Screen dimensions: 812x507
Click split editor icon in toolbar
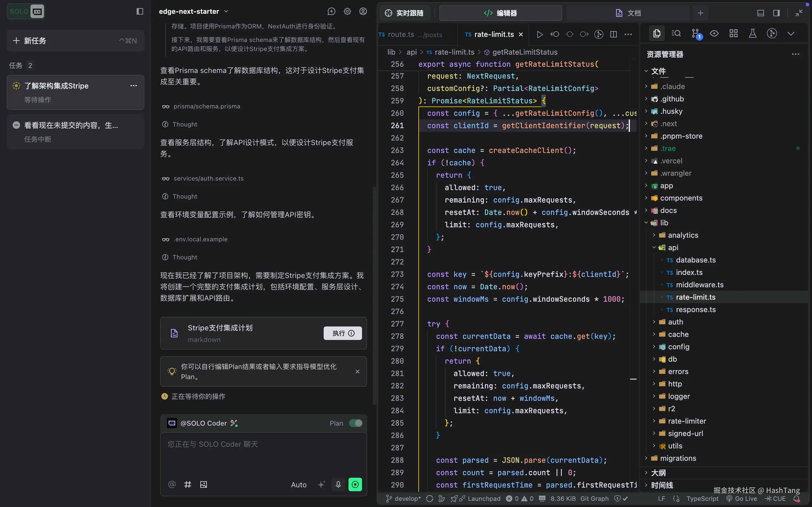coord(613,34)
